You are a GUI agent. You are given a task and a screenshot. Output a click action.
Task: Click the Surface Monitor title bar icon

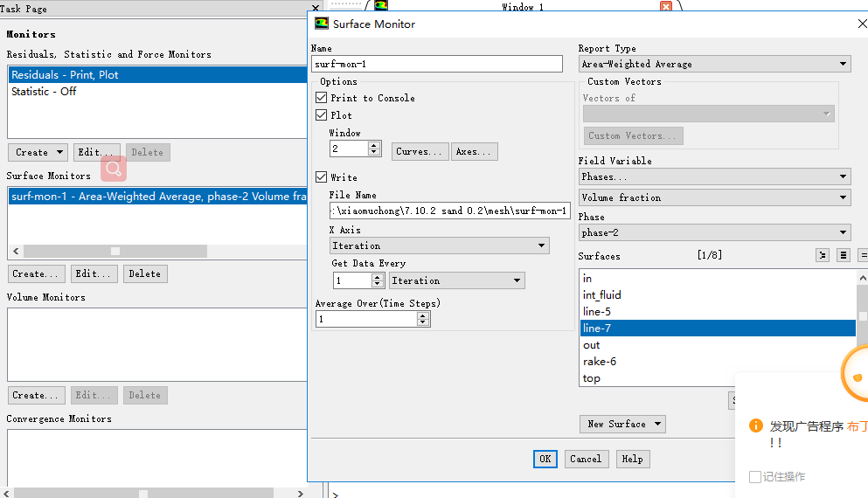click(322, 24)
